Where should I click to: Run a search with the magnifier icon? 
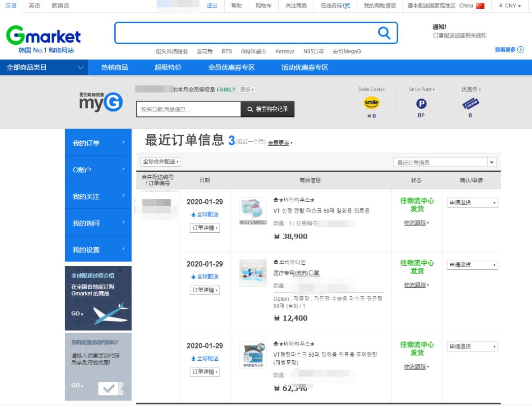tap(384, 32)
